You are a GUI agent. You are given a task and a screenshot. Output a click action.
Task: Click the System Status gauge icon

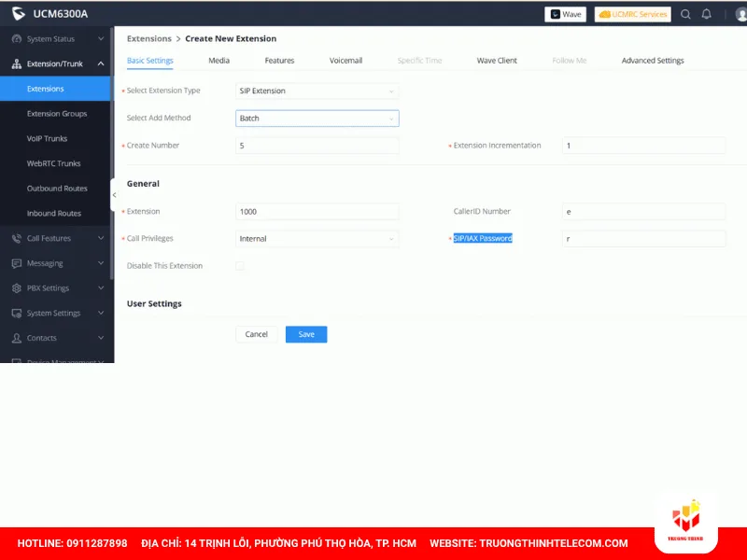[x=17, y=39]
